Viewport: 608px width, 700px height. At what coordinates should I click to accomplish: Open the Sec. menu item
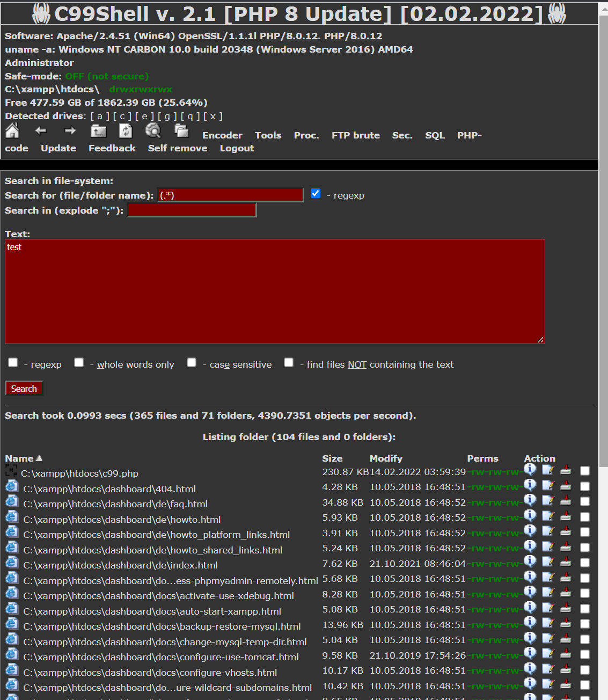pos(402,135)
